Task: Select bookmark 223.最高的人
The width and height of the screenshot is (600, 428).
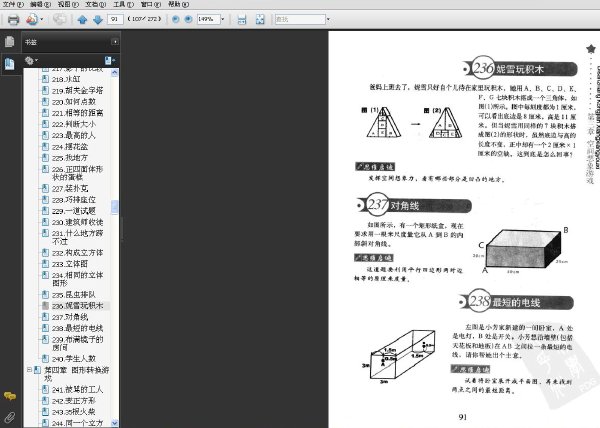Action: [74, 135]
